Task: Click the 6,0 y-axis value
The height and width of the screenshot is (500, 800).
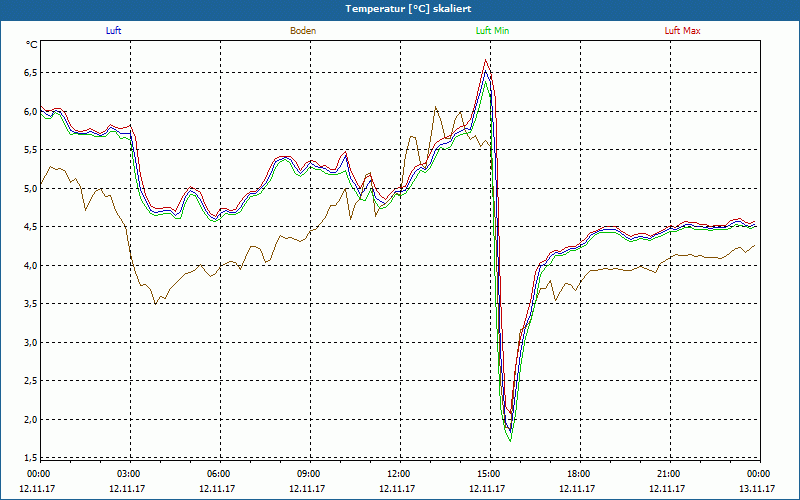Action: tap(31, 111)
